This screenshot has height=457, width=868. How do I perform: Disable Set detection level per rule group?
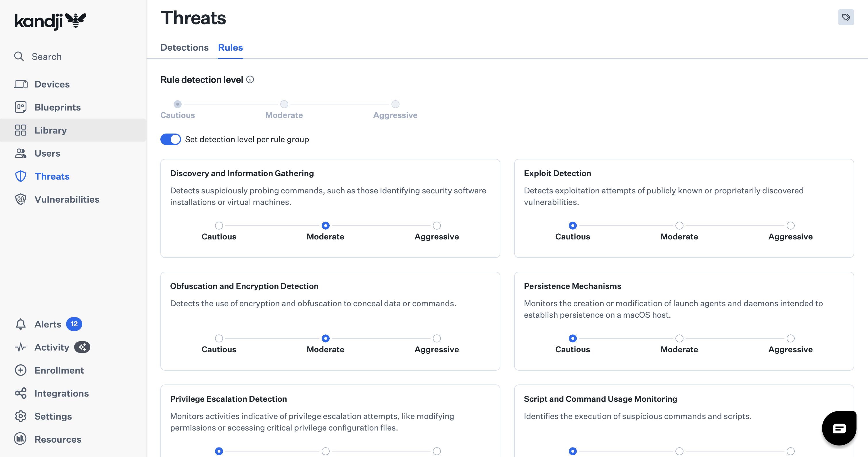(170, 139)
